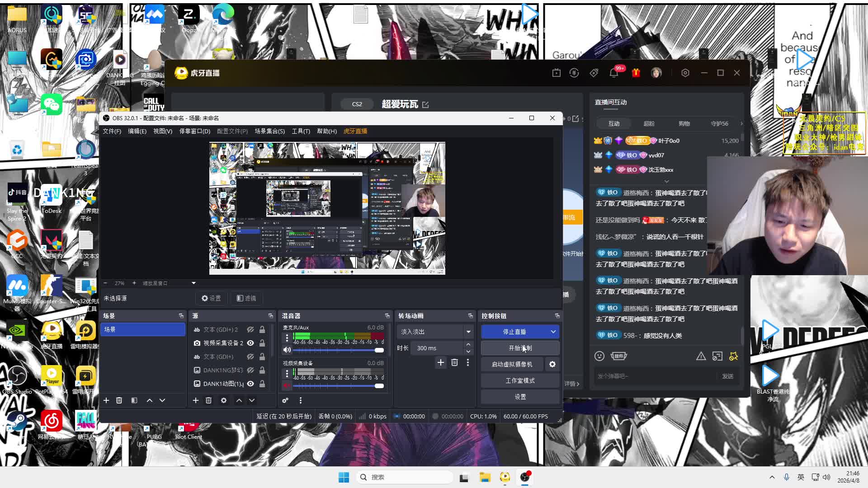Expand 停止直播 button dropdown arrow

pyautogui.click(x=553, y=332)
